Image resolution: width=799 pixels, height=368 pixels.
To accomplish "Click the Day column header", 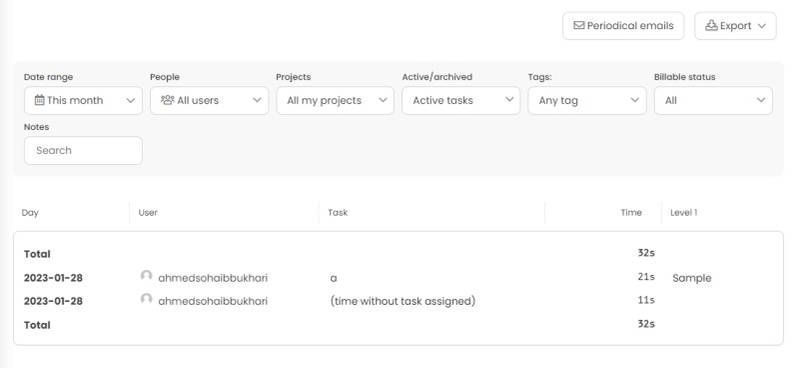I will click(x=30, y=213).
